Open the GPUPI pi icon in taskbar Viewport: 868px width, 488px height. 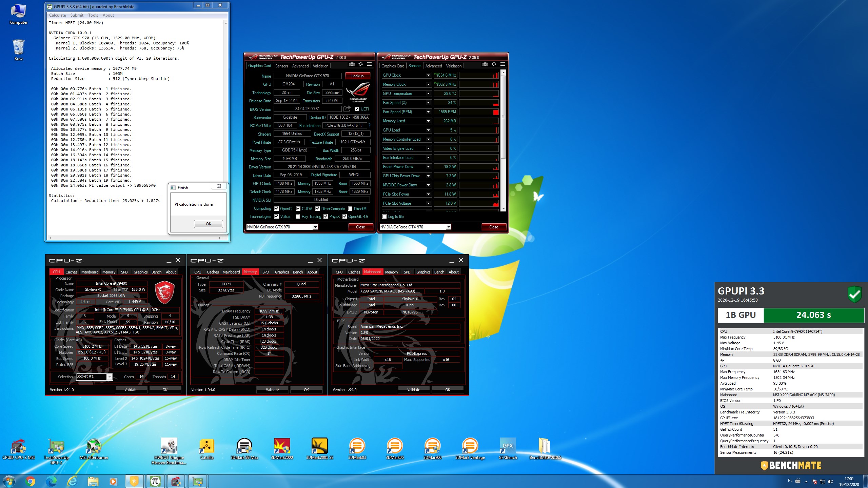(x=155, y=481)
